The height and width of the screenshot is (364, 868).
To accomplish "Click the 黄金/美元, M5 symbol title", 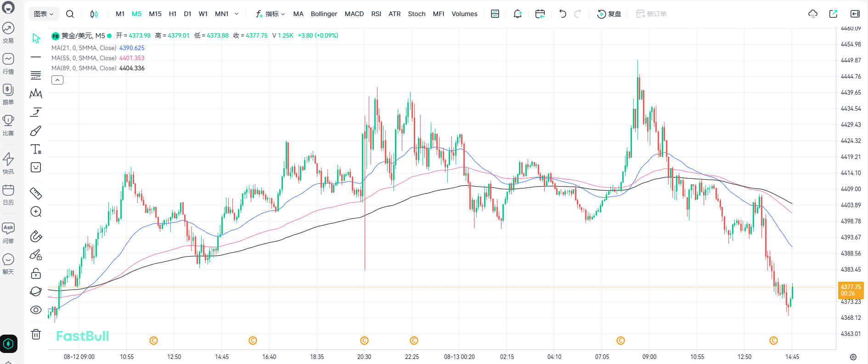I will pos(83,35).
